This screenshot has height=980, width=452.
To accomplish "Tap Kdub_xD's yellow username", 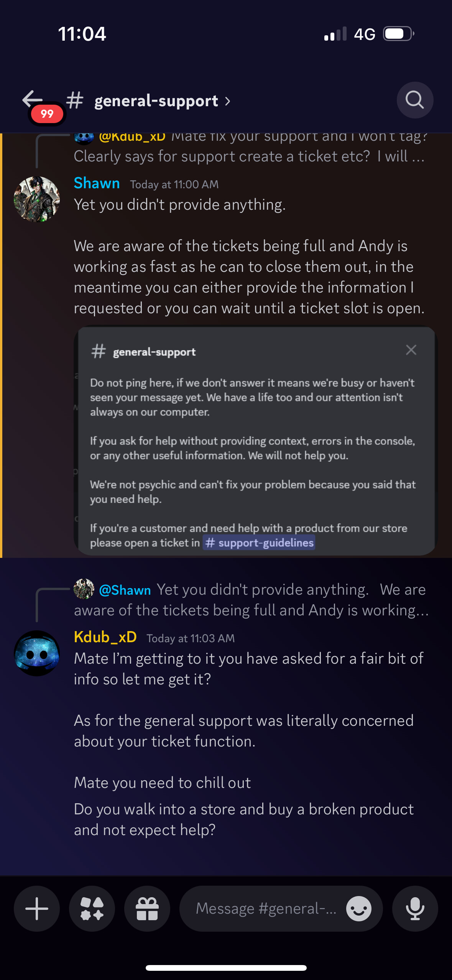I will (105, 637).
